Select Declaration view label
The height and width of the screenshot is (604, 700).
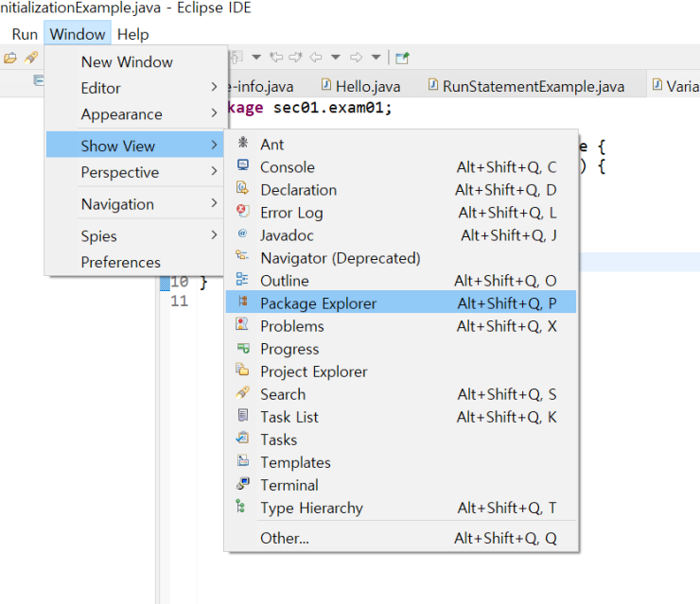(x=299, y=190)
